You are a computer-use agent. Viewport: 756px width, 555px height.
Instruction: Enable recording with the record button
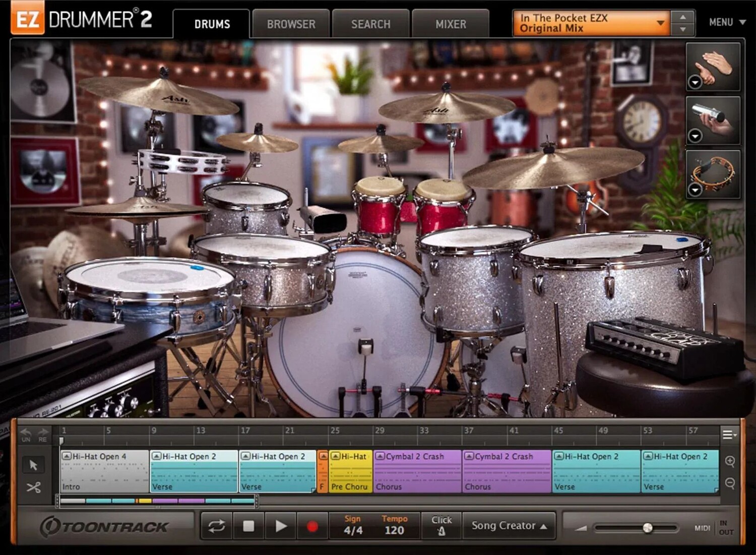[312, 527]
